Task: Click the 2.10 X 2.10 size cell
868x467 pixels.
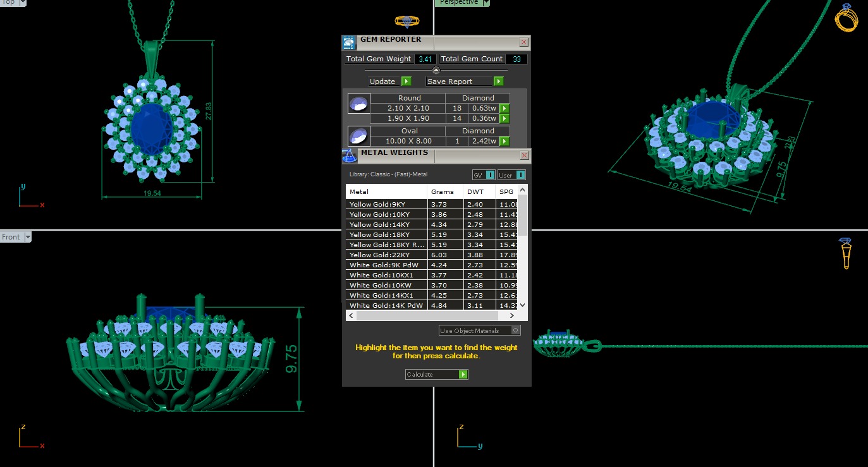Action: 408,109
